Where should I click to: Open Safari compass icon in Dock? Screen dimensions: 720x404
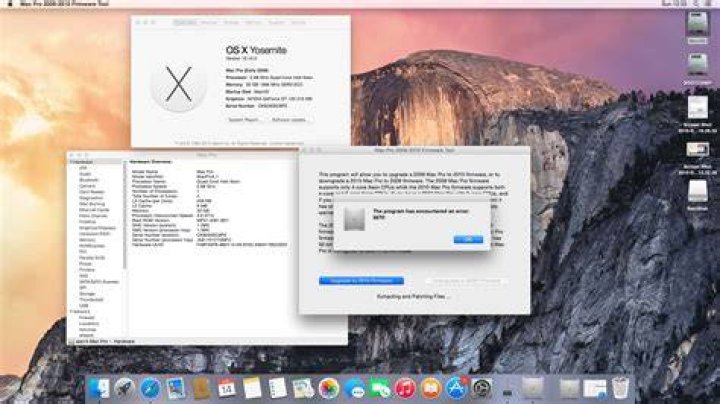coord(150,389)
